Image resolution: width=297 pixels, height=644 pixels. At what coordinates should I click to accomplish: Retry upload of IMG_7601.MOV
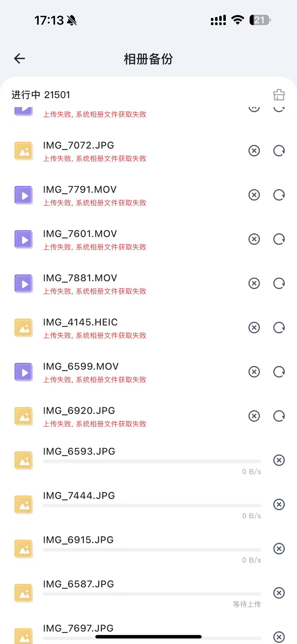(x=279, y=239)
